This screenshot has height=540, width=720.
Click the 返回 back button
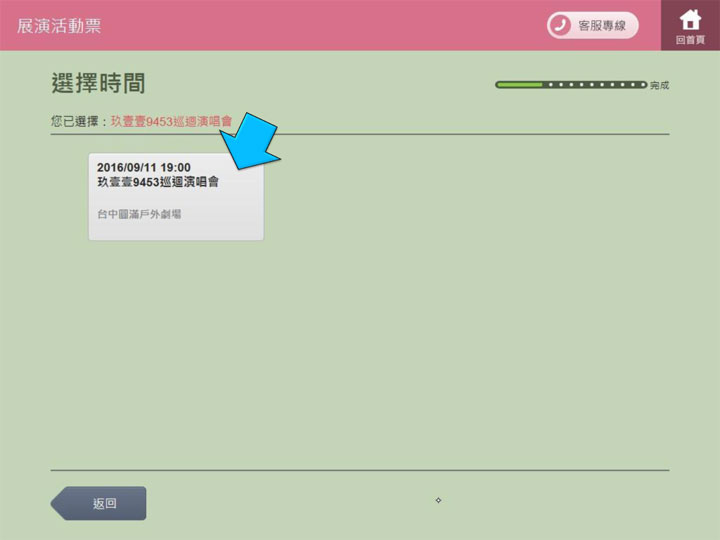(99, 503)
